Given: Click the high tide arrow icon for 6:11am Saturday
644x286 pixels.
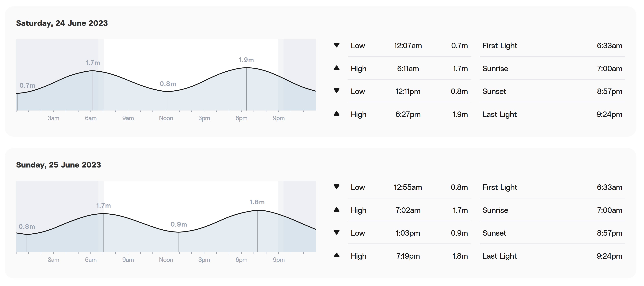Looking at the screenshot, I should [x=336, y=68].
